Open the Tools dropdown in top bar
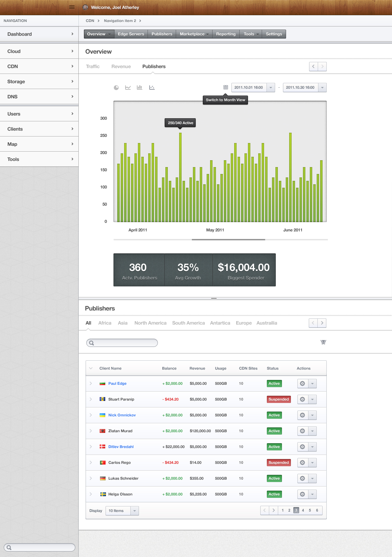Image resolution: width=392 pixels, height=557 pixels. [x=251, y=34]
